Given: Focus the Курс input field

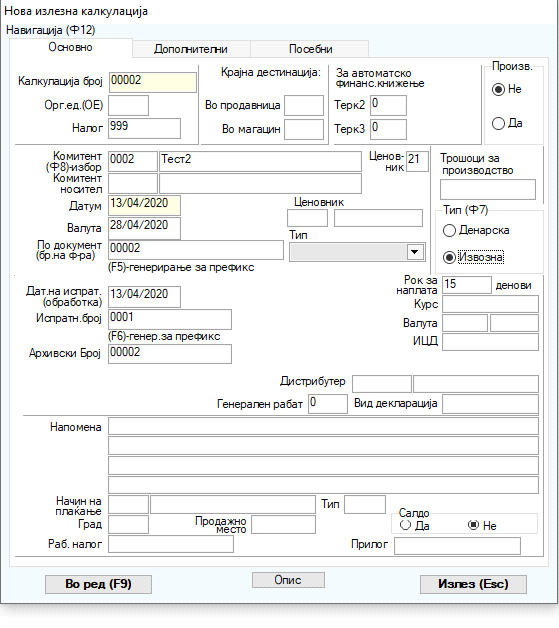Looking at the screenshot, I should point(491,304).
